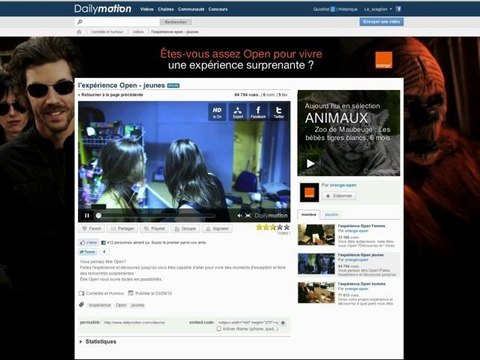
Task: Click the 'vidéos' breadcrumb link
Action: (138, 32)
